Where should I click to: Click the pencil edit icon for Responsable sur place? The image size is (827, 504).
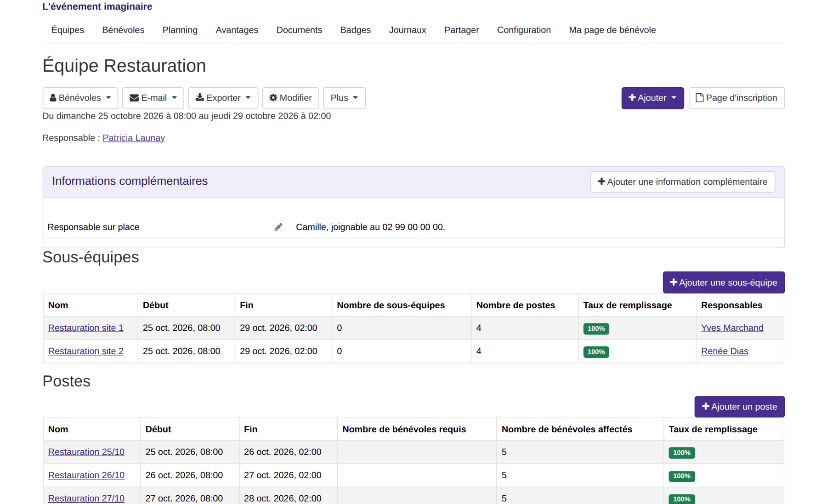point(278,227)
